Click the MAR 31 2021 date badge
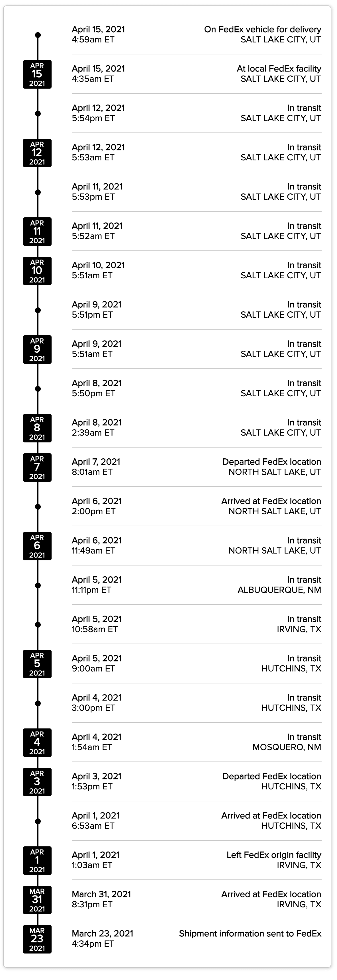 [x=37, y=900]
